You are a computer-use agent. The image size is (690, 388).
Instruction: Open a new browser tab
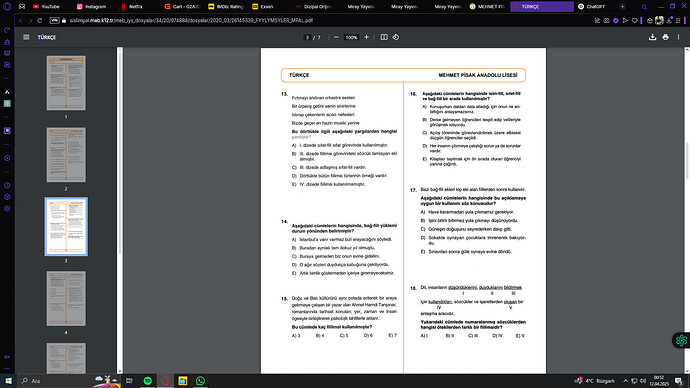tap(622, 7)
